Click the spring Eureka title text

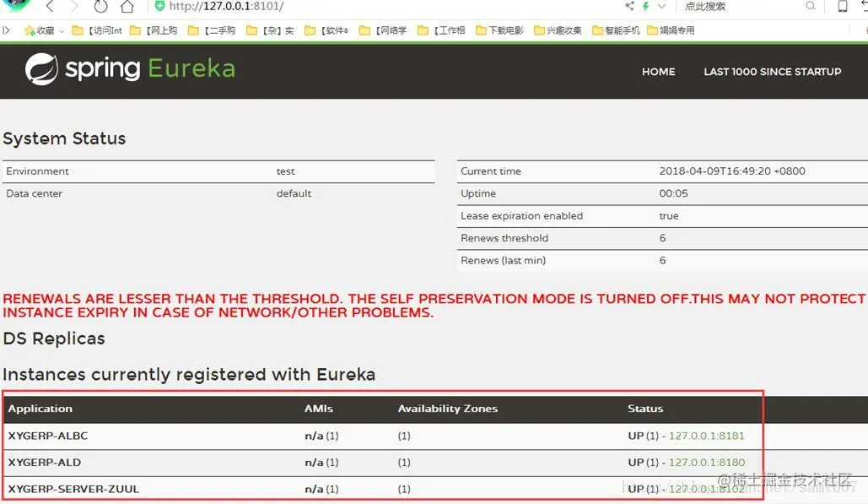(150, 68)
